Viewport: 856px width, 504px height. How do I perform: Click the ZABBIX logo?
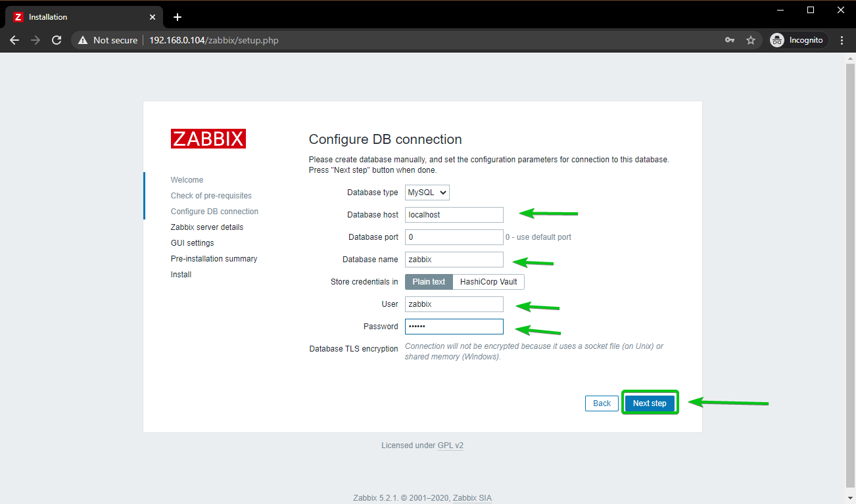208,139
